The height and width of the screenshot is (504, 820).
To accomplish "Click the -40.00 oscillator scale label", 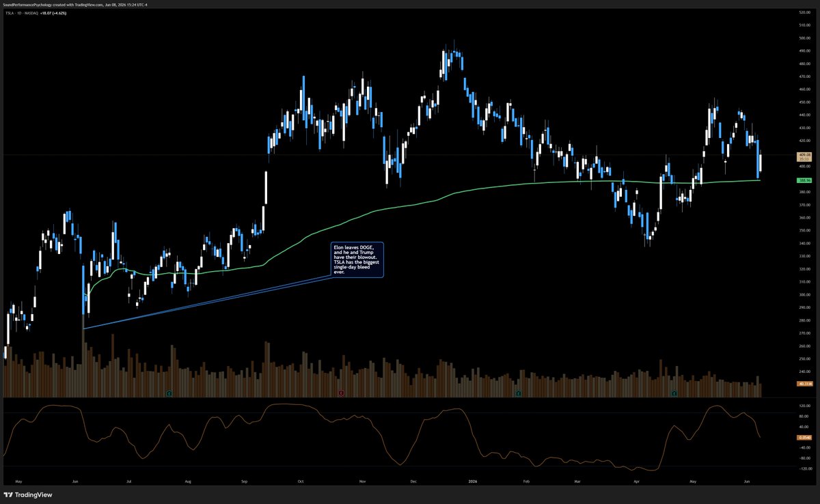I will 804,448.
